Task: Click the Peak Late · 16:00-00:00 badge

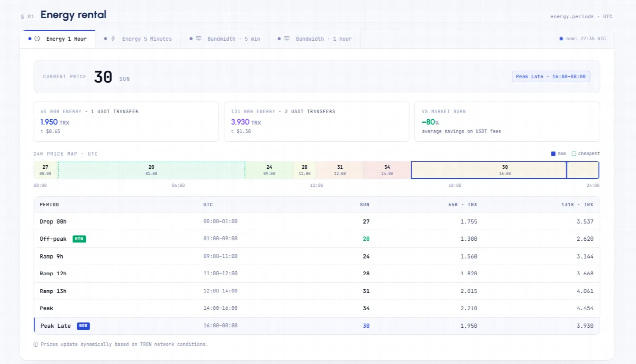Action: (x=551, y=76)
